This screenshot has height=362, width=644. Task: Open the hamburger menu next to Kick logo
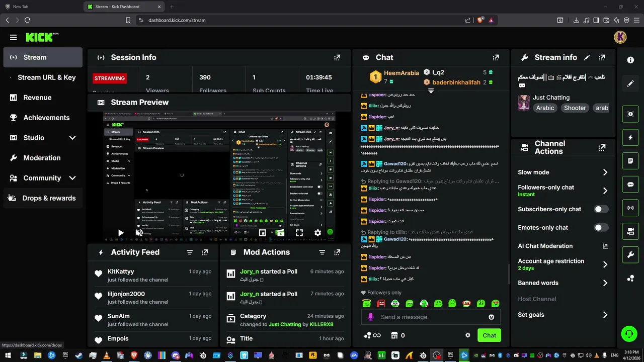point(14,37)
